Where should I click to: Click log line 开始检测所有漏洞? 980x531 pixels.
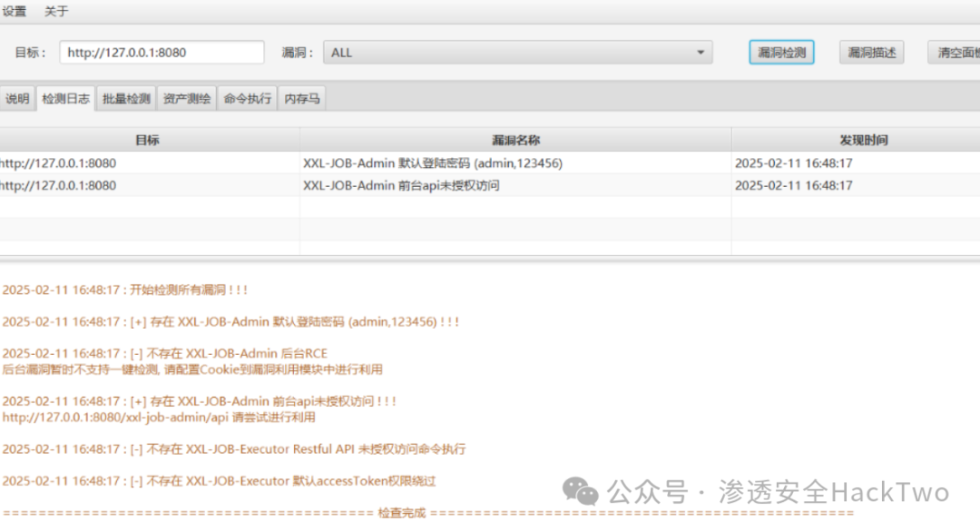point(125,290)
